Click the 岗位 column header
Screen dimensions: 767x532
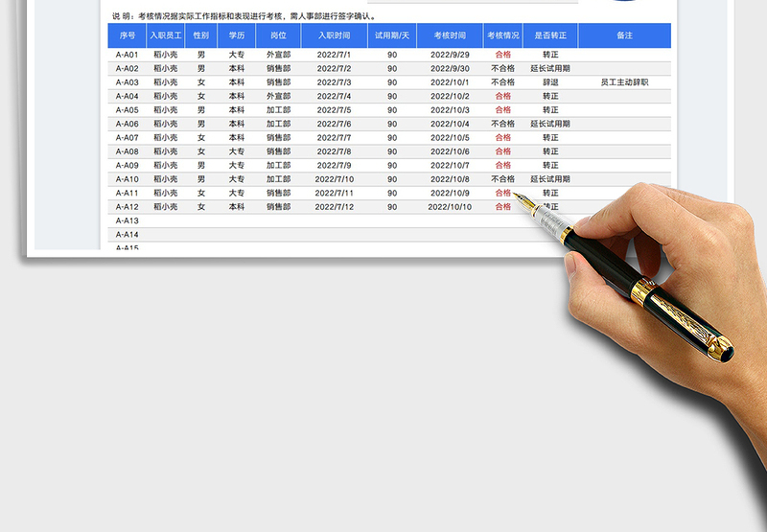point(278,35)
